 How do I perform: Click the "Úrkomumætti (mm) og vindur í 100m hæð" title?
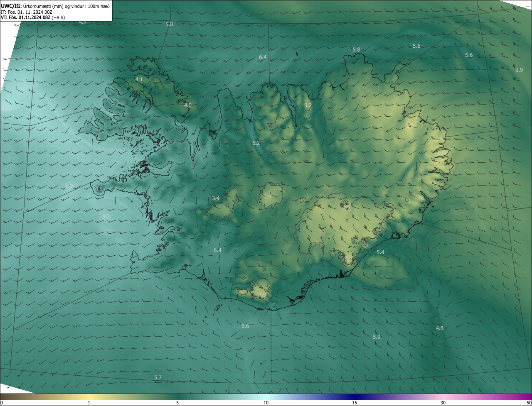(x=66, y=5)
